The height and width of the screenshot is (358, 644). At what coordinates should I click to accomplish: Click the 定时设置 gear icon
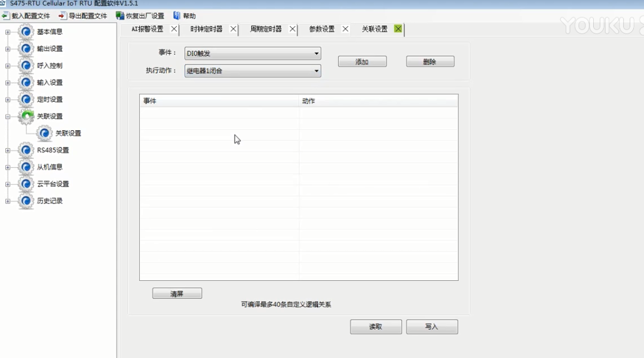tap(26, 99)
